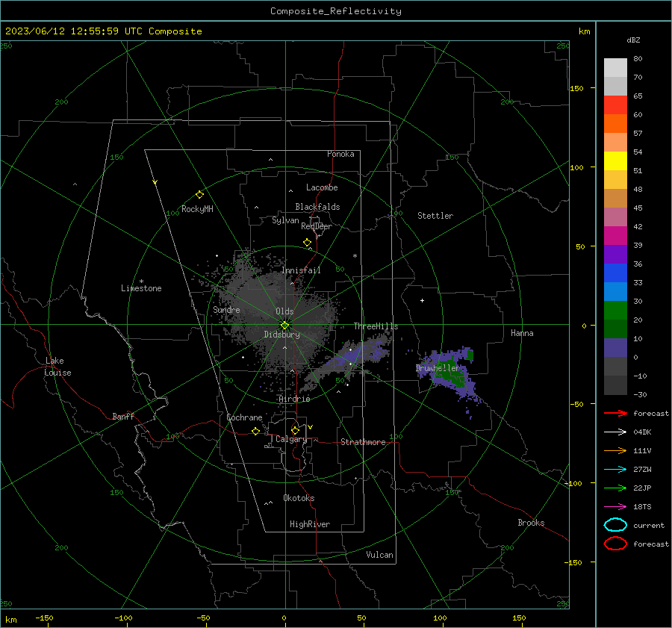Click the white 04DK arrow legend icon
The image size is (672, 628).
click(615, 432)
